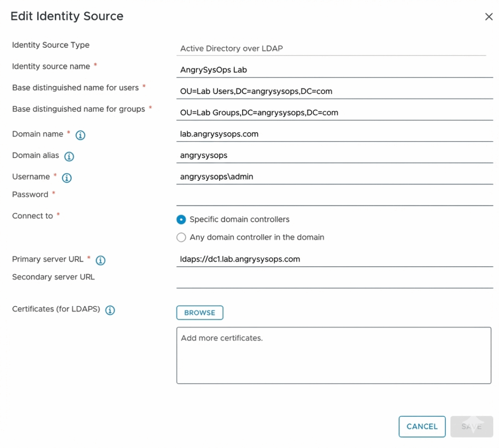
Task: Click the Browse button for certificates
Action: pyautogui.click(x=199, y=313)
